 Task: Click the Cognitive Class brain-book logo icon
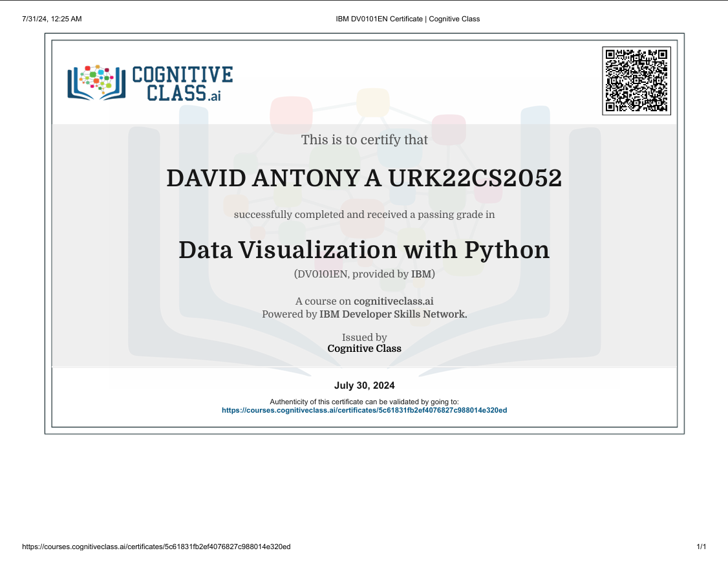[x=96, y=83]
